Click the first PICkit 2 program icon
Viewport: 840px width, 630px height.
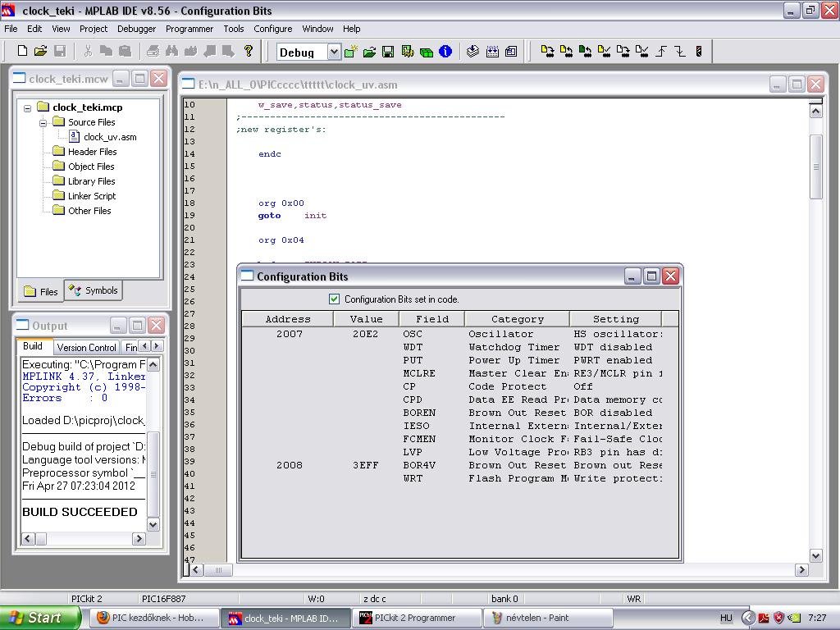click(547, 52)
